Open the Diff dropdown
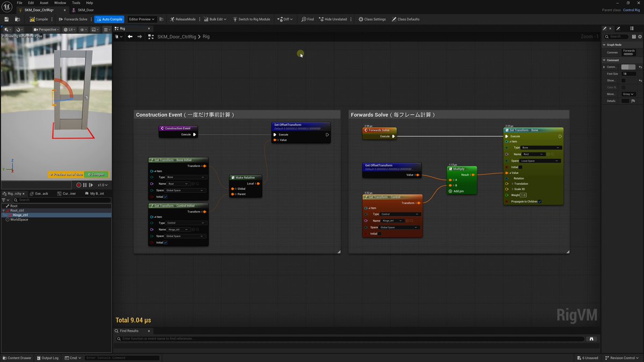The height and width of the screenshot is (362, 644). coord(285,19)
